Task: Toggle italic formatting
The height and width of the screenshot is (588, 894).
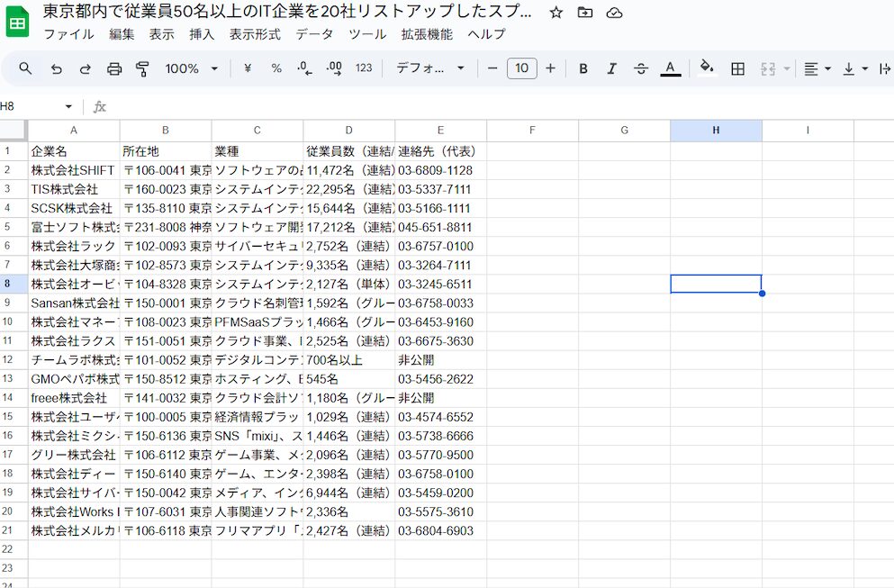Action: click(x=612, y=68)
